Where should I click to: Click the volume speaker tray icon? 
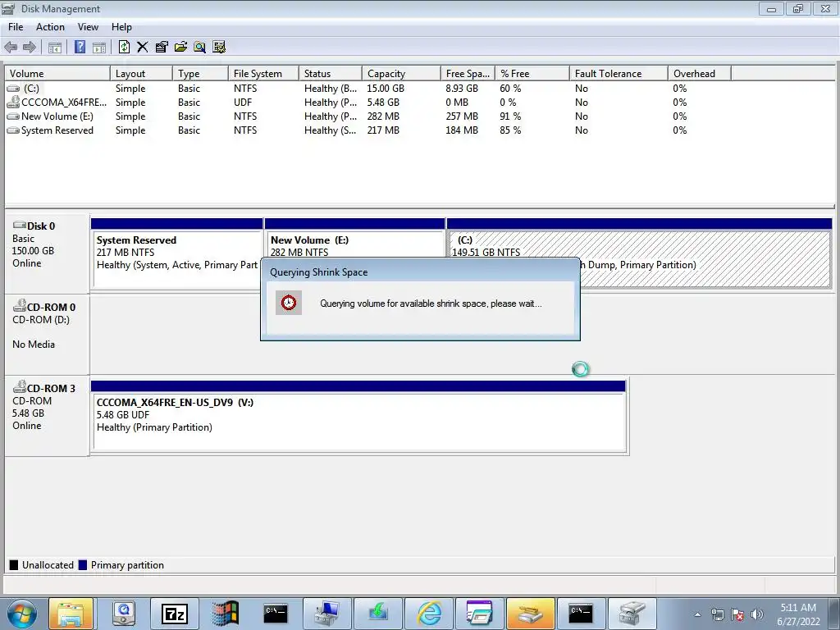pos(757,614)
